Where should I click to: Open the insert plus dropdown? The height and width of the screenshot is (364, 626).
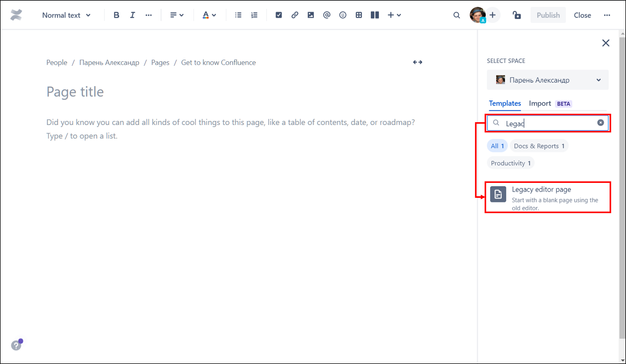click(x=394, y=15)
